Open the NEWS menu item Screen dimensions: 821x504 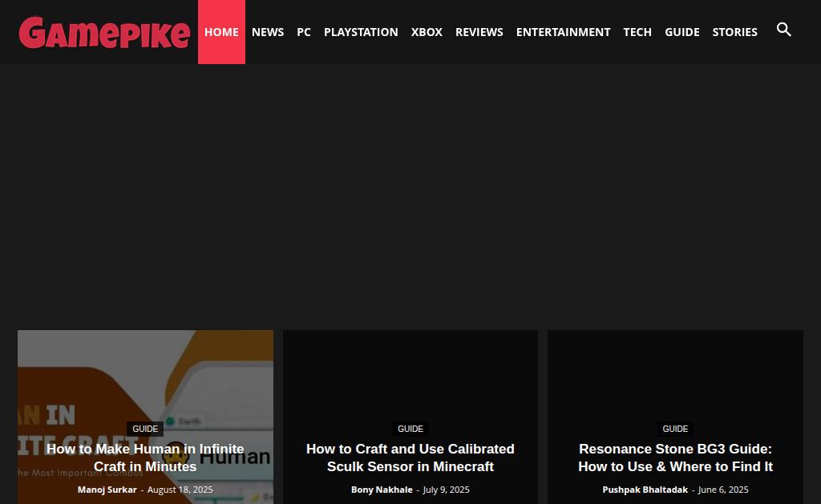(268, 32)
